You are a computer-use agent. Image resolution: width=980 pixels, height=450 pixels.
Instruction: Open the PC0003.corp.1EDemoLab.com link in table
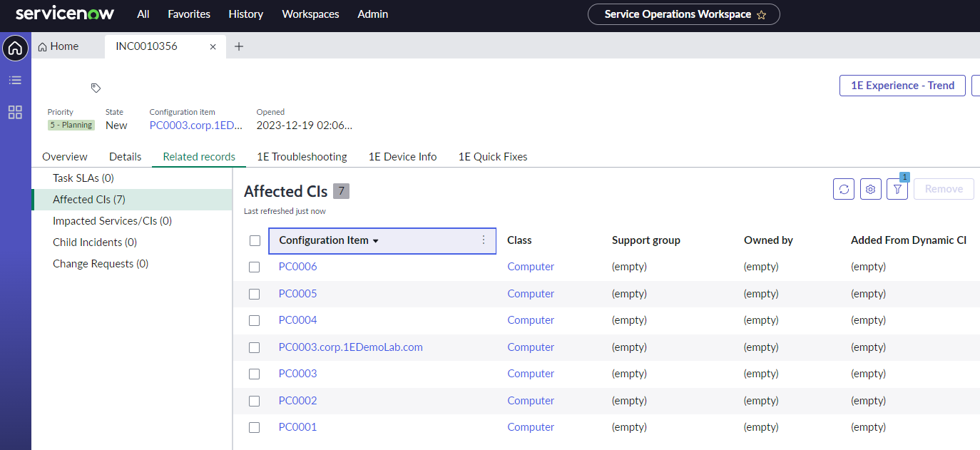(x=350, y=347)
